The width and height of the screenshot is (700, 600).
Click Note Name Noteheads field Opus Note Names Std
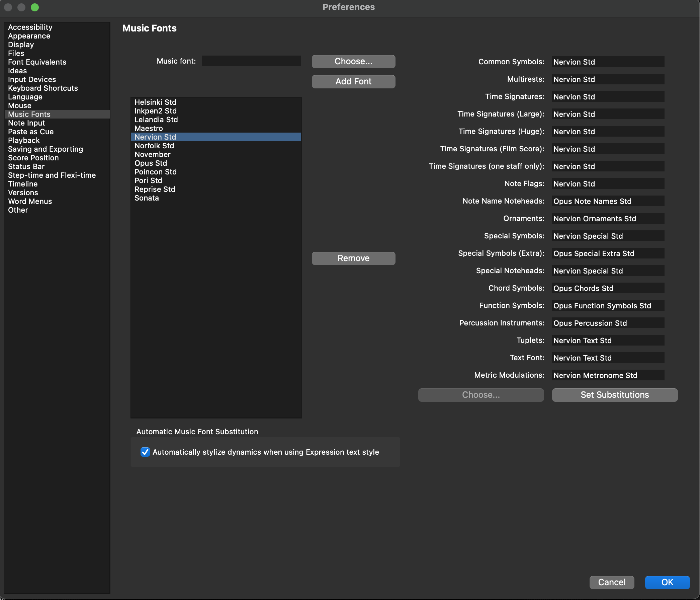tap(608, 201)
